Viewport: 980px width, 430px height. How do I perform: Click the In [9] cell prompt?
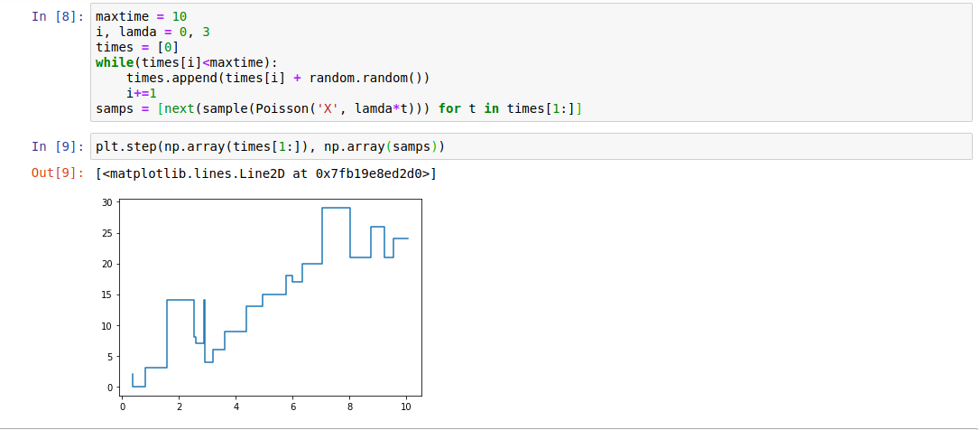(58, 146)
